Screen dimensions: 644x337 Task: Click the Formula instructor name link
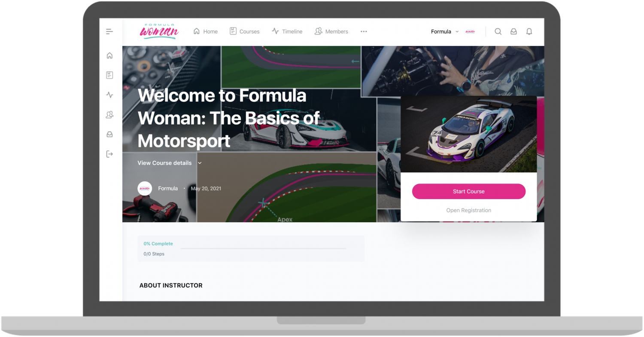point(168,188)
